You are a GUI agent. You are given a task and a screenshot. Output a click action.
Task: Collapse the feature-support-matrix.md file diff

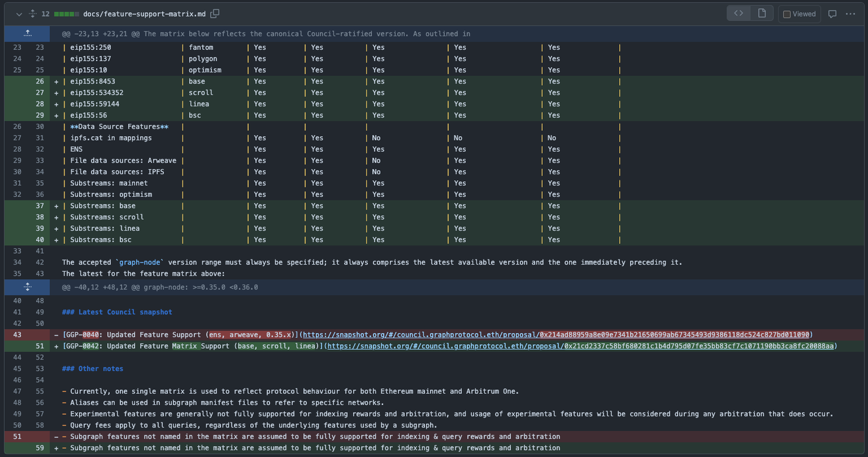click(x=19, y=14)
